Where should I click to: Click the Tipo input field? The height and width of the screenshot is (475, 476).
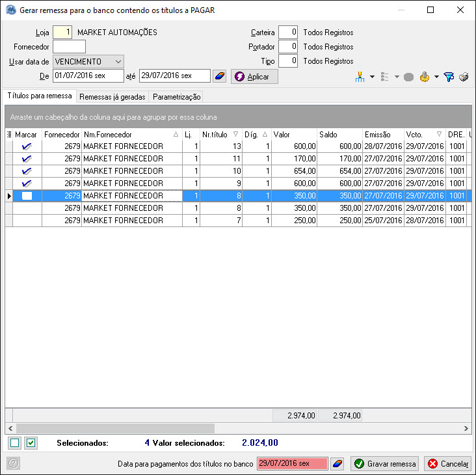pyautogui.click(x=288, y=61)
